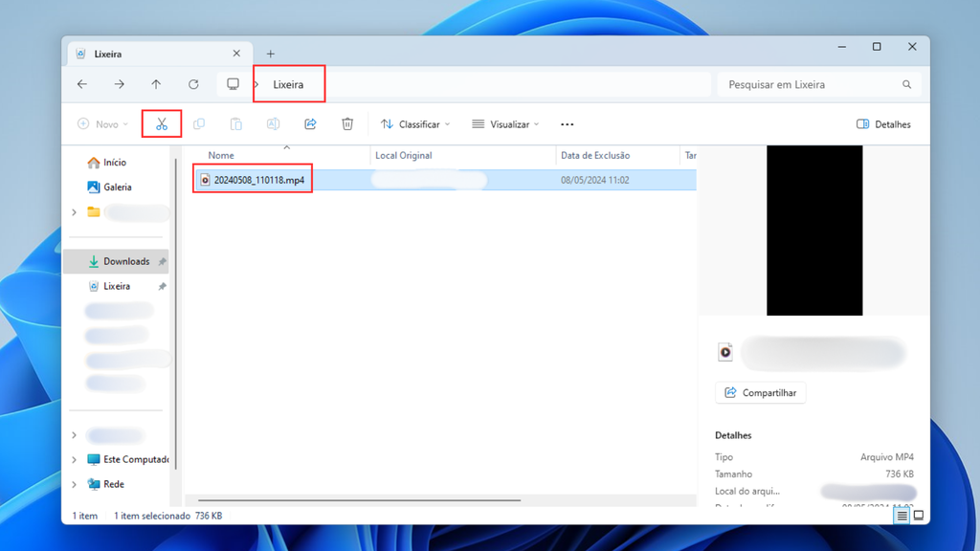980x551 pixels.
Task: Sort by Data de Exclusão column header
Action: [x=595, y=156]
